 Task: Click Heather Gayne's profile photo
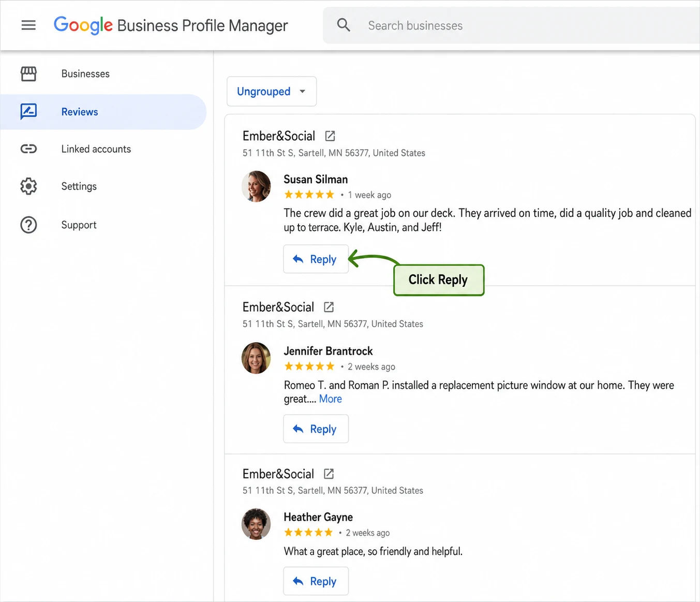tap(256, 524)
